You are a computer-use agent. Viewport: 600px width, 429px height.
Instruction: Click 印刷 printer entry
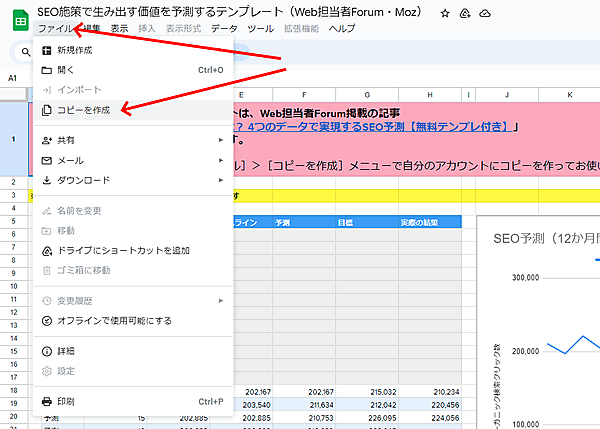[66, 401]
